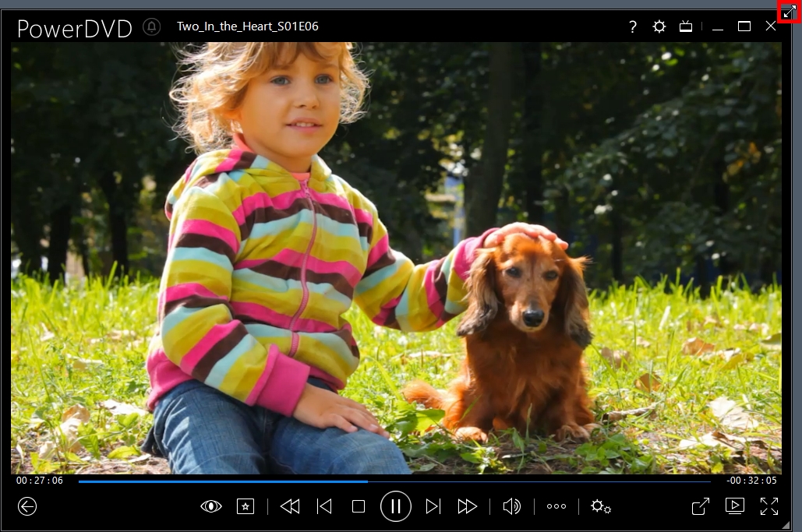Open the playback settings gears menu
Image resolution: width=802 pixels, height=532 pixels.
click(x=600, y=506)
